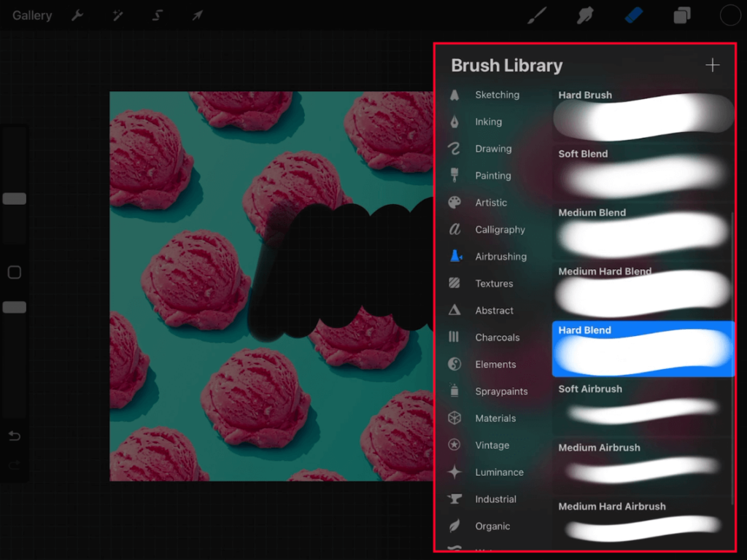747x560 pixels.
Task: Return to the Gallery
Action: pyautogui.click(x=31, y=15)
